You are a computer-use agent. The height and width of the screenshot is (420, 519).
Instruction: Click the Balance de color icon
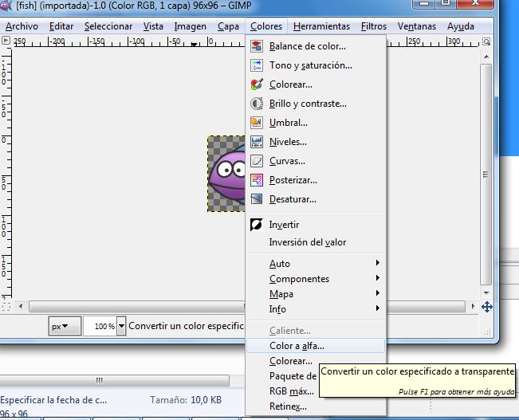tap(257, 46)
